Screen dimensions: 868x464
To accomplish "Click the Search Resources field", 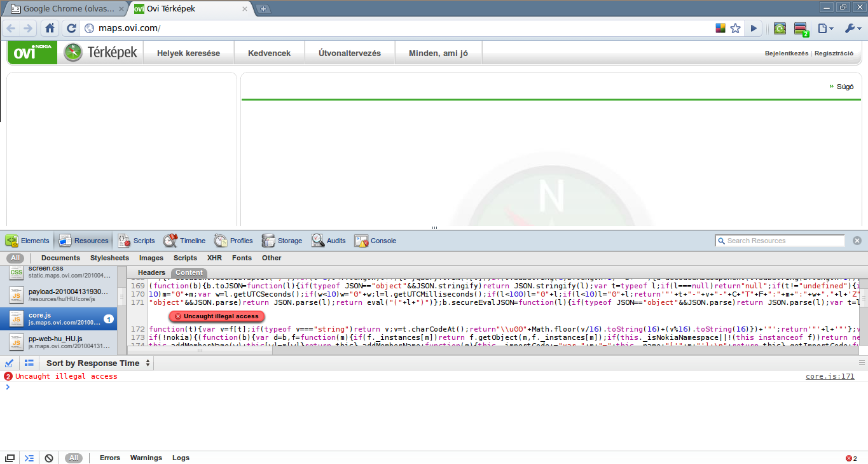I will (x=780, y=241).
